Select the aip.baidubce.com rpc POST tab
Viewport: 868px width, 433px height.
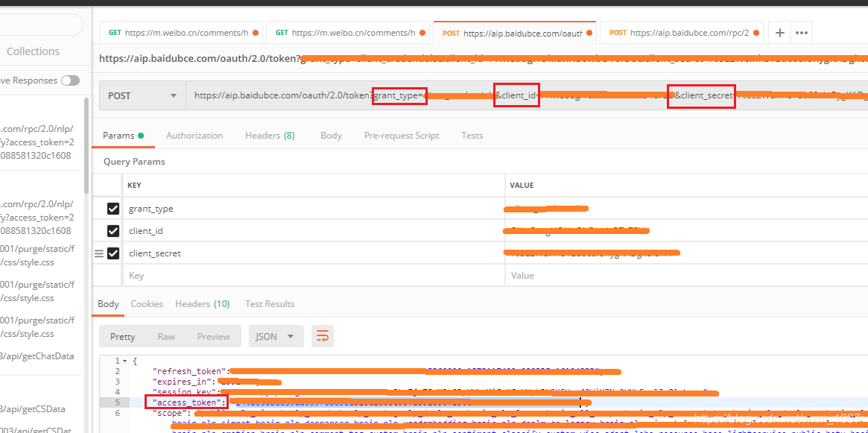click(x=682, y=33)
